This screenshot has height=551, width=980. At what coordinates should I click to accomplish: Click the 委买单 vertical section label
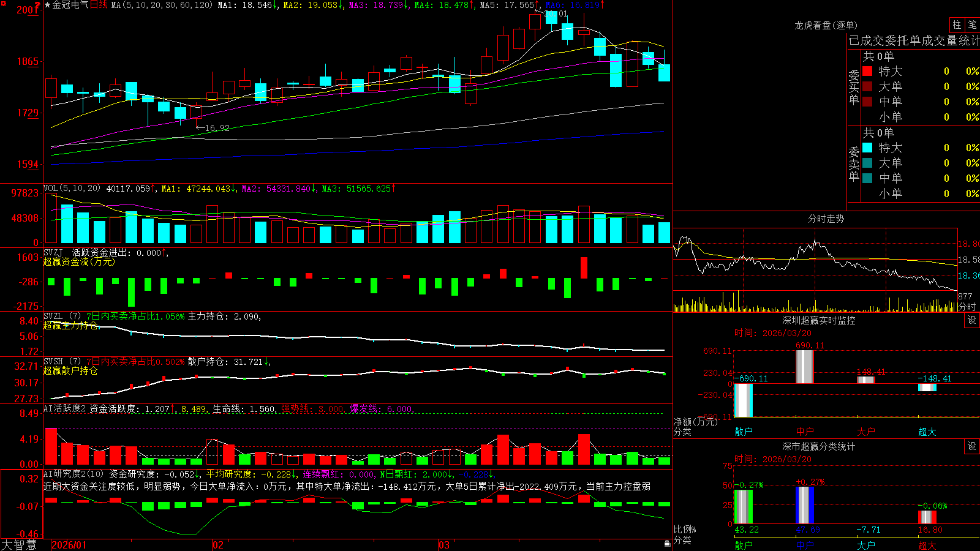tap(854, 87)
